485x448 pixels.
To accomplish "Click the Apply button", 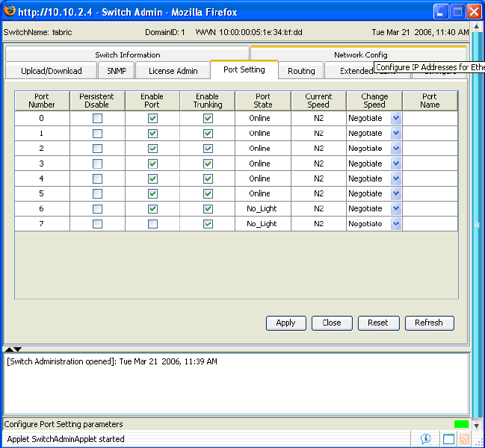I will [285, 323].
